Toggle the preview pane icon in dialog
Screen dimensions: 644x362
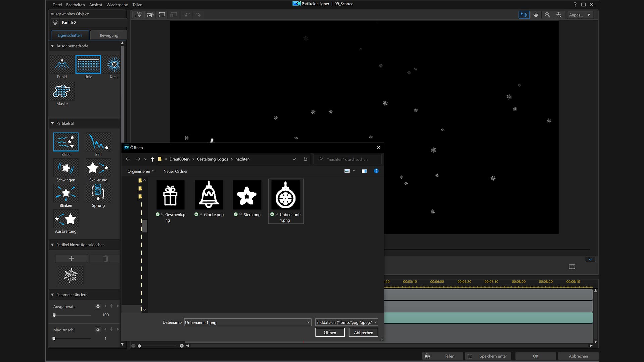pyautogui.click(x=364, y=171)
